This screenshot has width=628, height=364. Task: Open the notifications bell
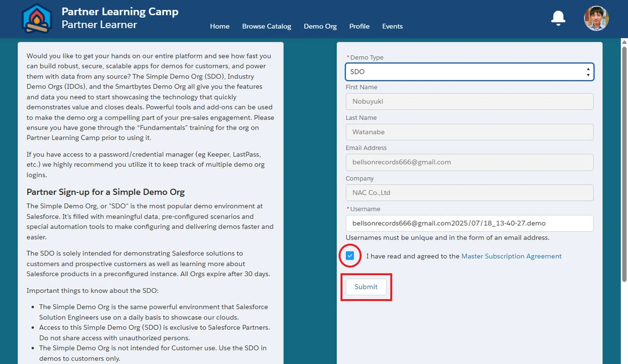[558, 18]
